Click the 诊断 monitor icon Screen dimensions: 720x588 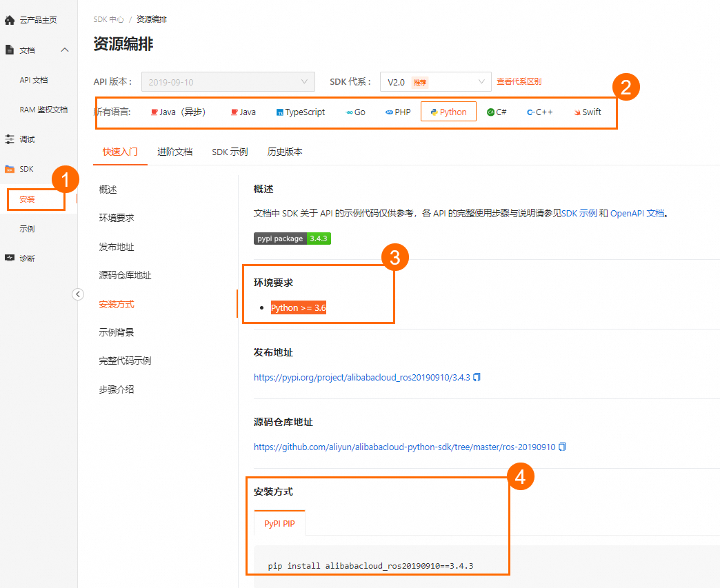point(10,258)
